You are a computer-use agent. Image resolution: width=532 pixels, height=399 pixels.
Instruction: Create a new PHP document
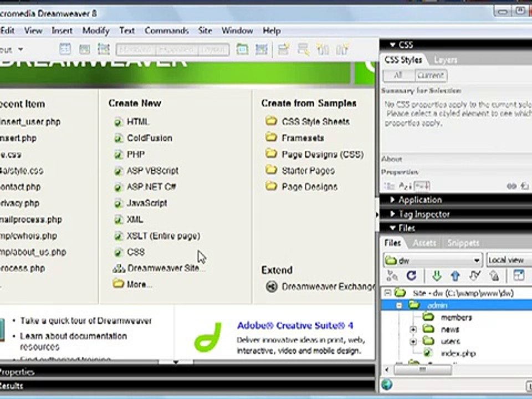pos(136,155)
